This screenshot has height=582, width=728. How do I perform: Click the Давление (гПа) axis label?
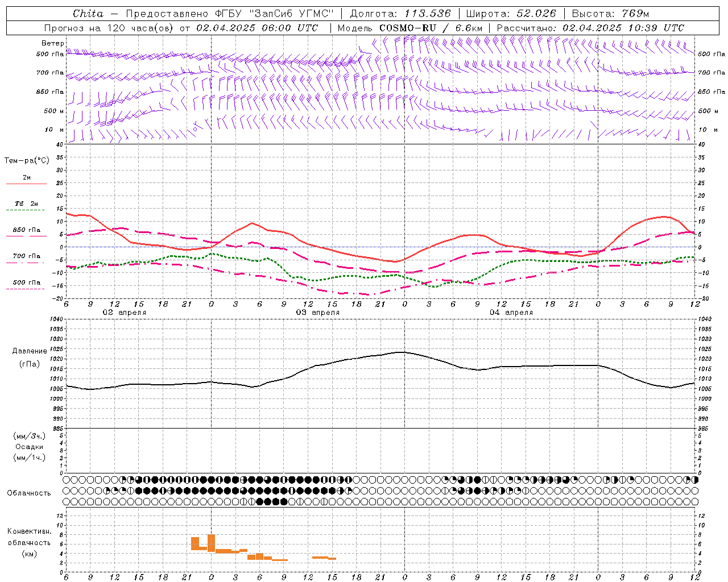tap(28, 357)
